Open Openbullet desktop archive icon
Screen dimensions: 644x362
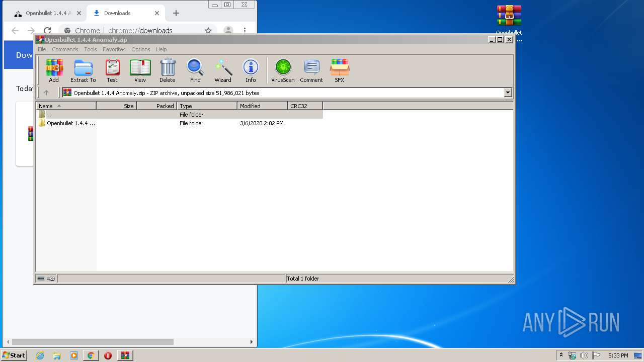[509, 23]
